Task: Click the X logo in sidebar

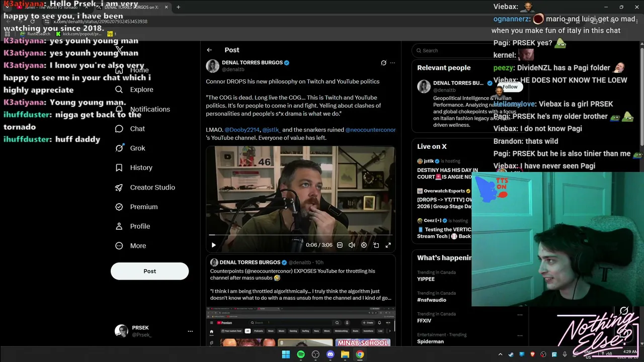Action: 119,50
